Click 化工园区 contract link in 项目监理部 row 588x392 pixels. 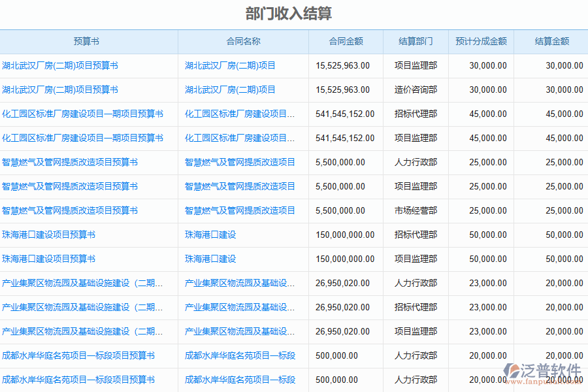[x=240, y=138]
